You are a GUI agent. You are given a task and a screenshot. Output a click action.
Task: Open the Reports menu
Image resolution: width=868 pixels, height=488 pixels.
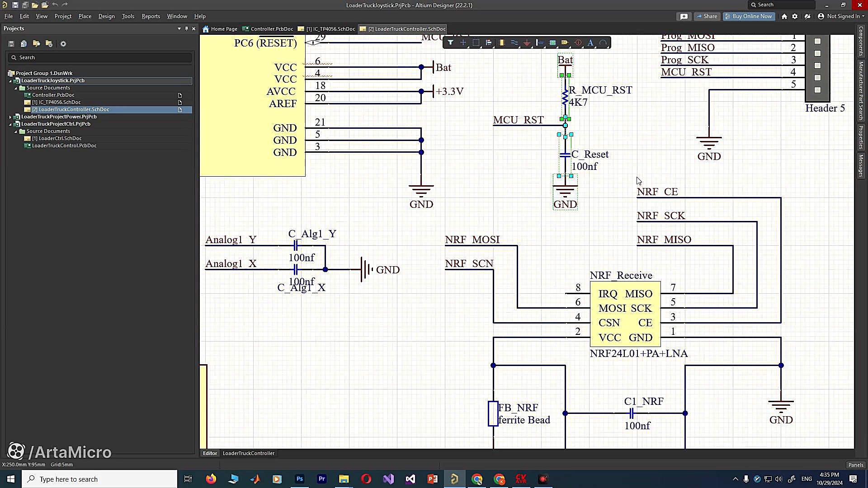coord(151,16)
